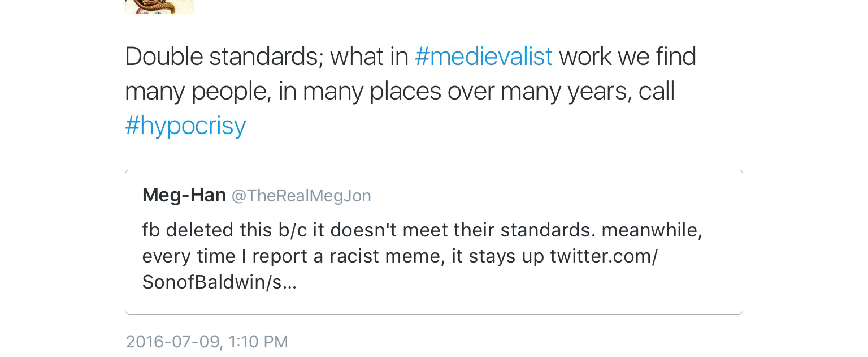The width and height of the screenshot is (868, 357).
Task: Open the #hypocrisy hashtag
Action: pyautogui.click(x=185, y=126)
